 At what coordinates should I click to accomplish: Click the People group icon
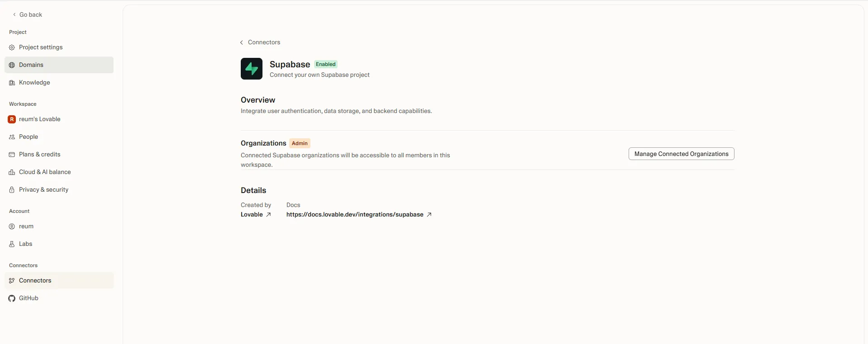point(12,137)
